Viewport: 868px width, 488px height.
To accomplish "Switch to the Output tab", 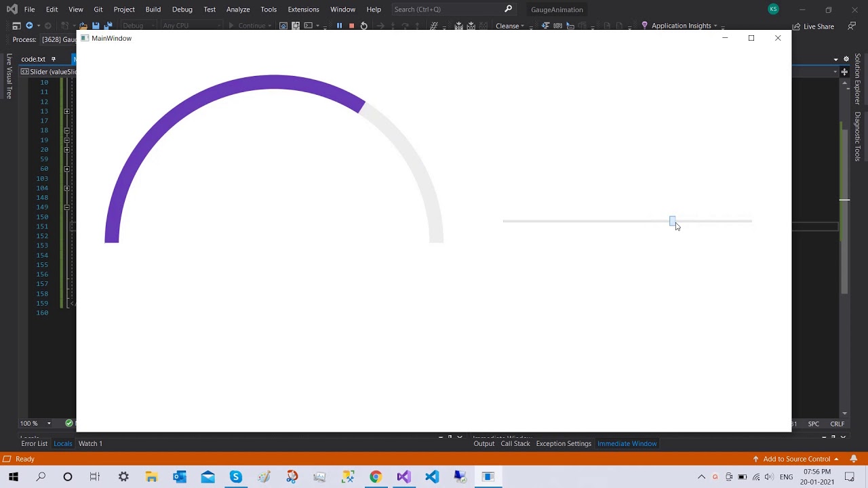I will [484, 443].
